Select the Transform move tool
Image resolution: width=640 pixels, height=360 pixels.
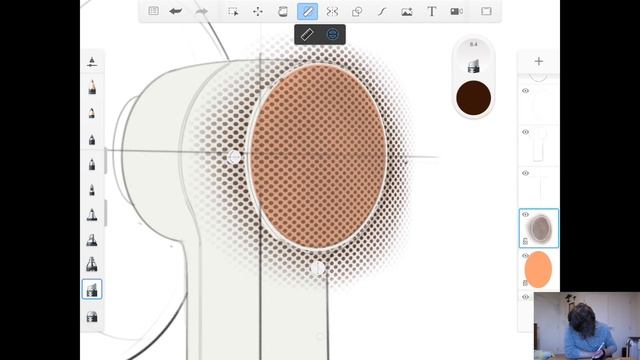pos(258,11)
